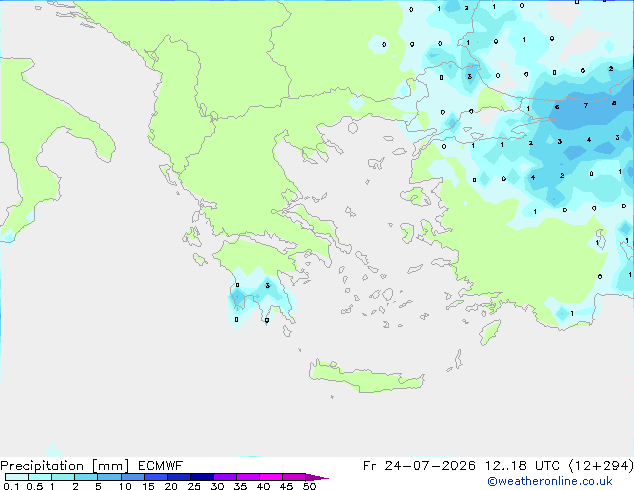Click the '[mm]' unit label
The height and width of the screenshot is (490, 634).
[110, 466]
